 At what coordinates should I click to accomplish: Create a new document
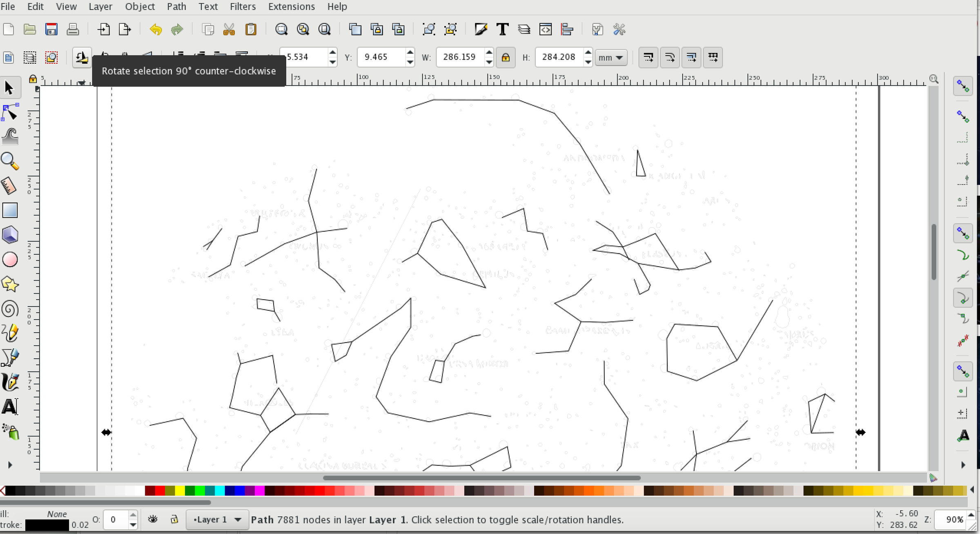pyautogui.click(x=9, y=29)
